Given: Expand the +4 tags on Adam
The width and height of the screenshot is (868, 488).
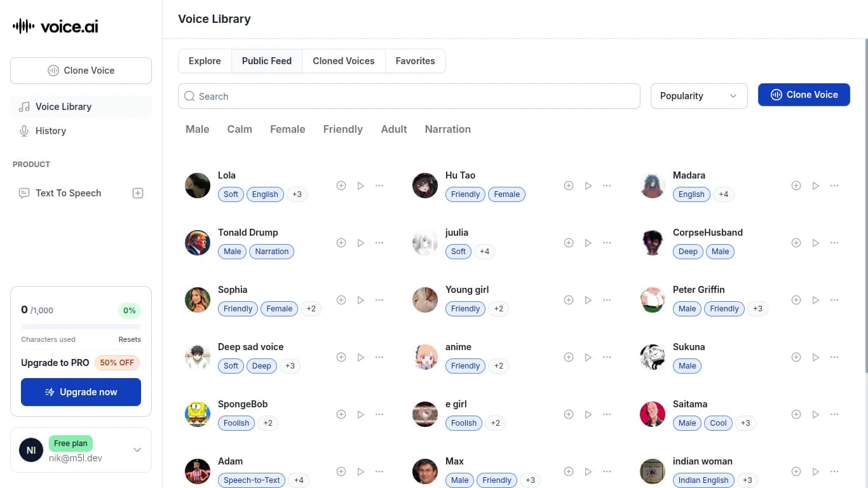Looking at the screenshot, I should coord(299,480).
